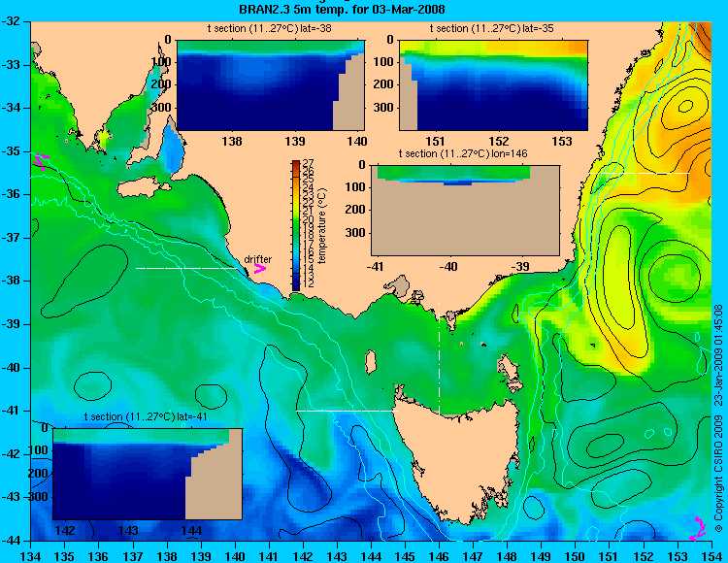Click the white dashed section line west of Tasmania
Viewport: 728px width, 563px height.
tap(347, 411)
